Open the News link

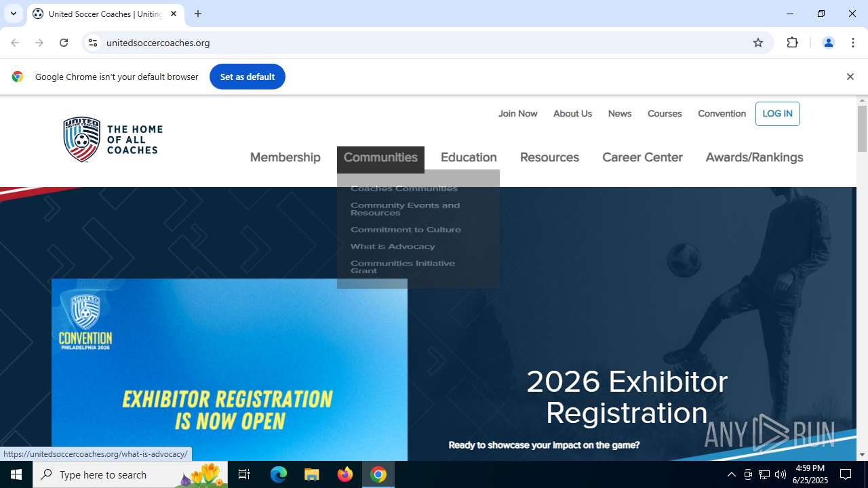tap(619, 114)
